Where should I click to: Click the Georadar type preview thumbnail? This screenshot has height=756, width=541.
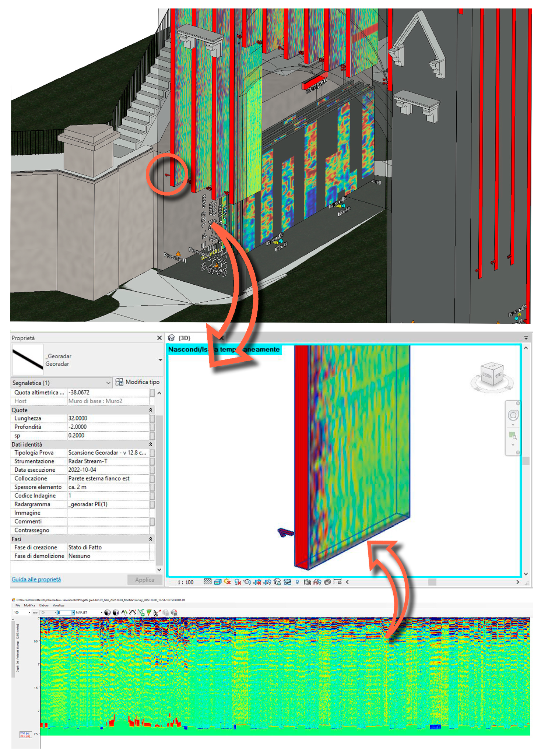pos(28,359)
